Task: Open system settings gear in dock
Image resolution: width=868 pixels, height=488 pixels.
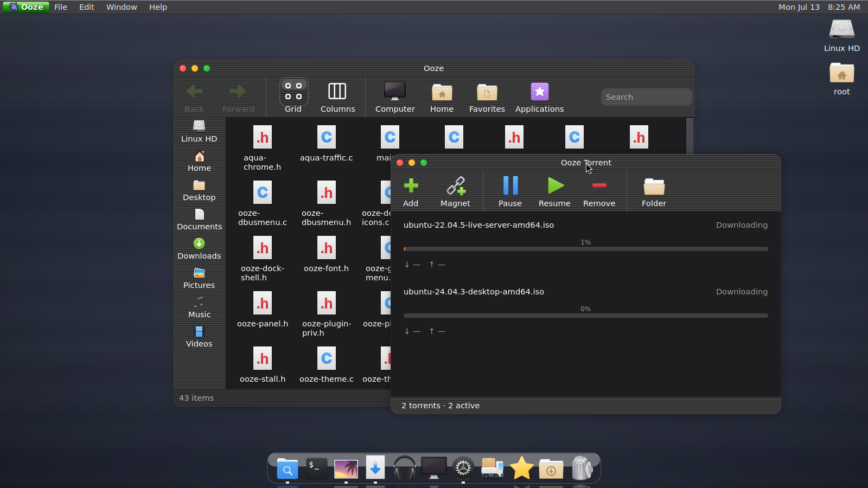Action: (463, 468)
